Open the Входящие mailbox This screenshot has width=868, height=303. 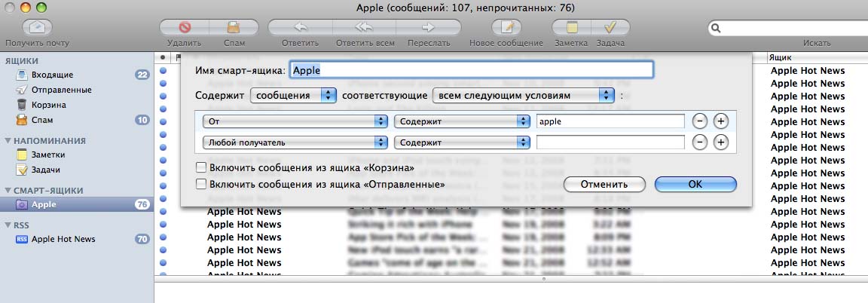[53, 75]
